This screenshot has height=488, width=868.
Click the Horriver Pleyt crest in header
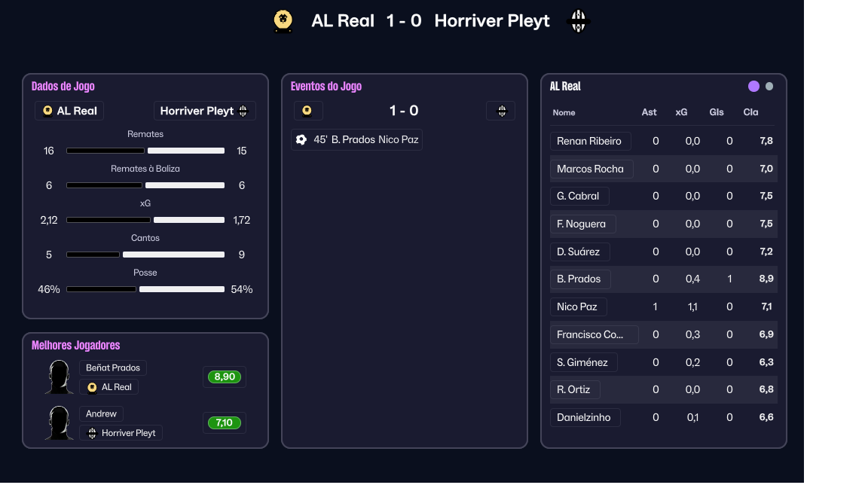578,21
